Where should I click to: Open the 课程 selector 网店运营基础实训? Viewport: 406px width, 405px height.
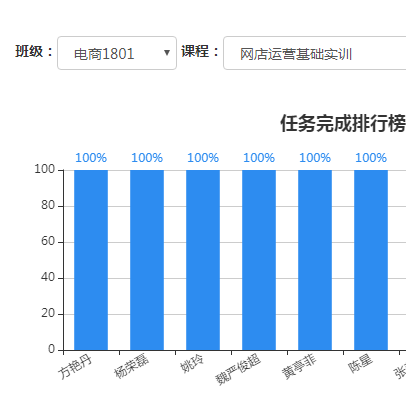[x=315, y=53]
